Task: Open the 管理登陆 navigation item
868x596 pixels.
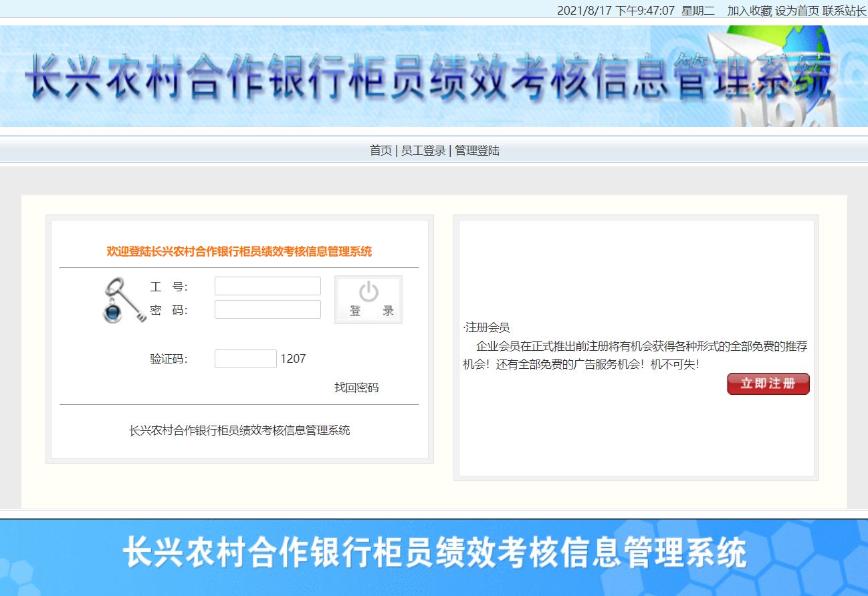Action: click(477, 150)
